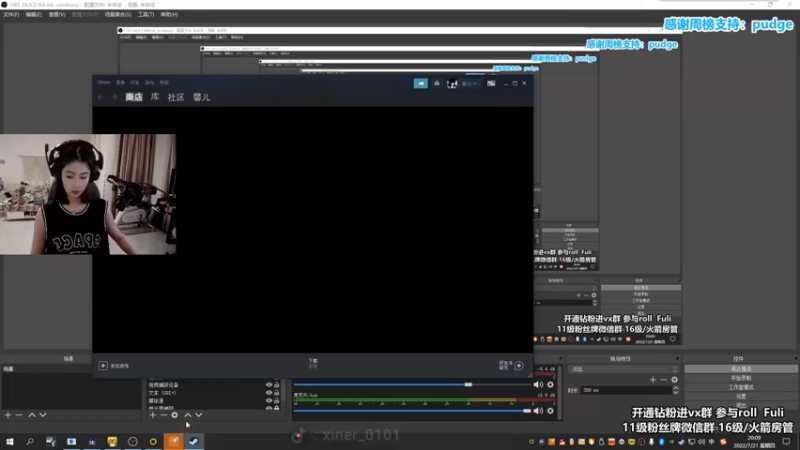Switch Steam to Big Picture mode
800x450 pixels.
click(491, 83)
